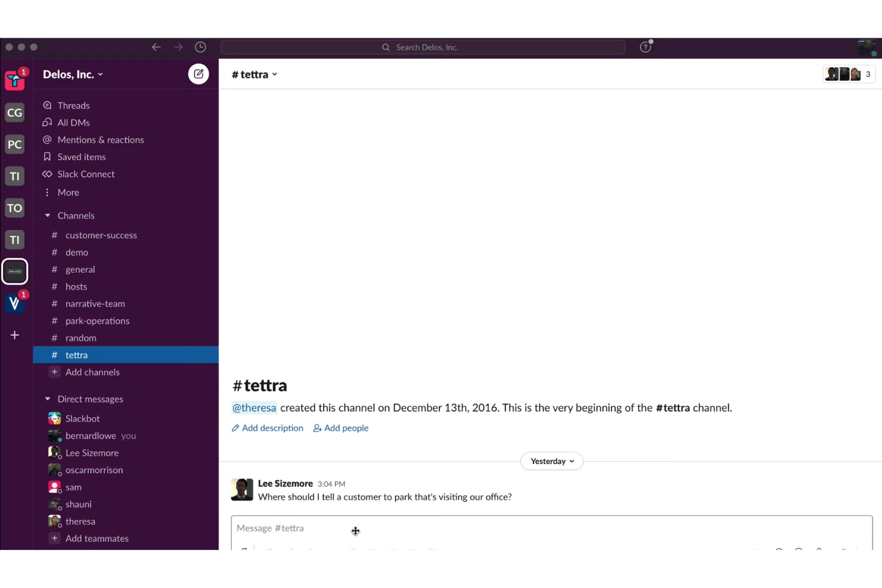Select the tettra channel in sidebar
The height and width of the screenshot is (588, 882).
[126, 355]
